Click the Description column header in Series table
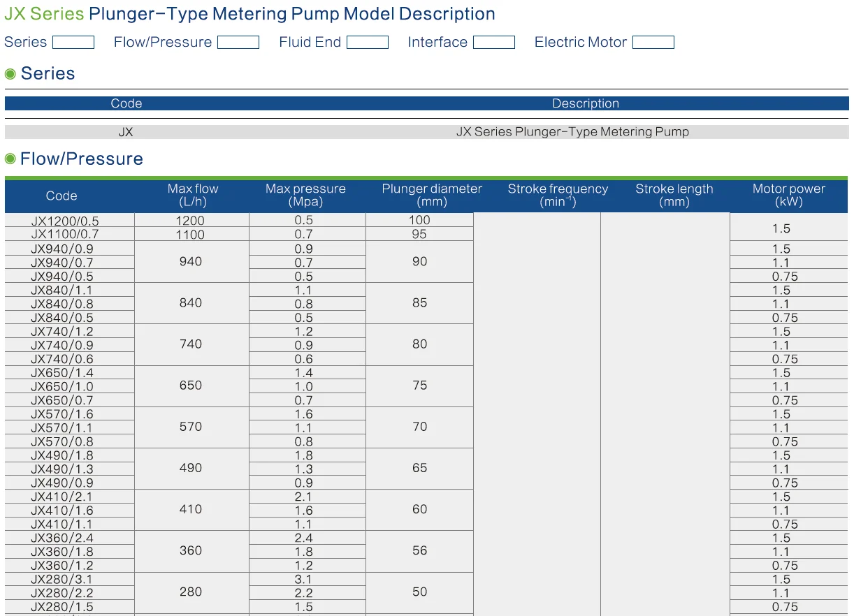The width and height of the screenshot is (854, 616). pos(586,103)
